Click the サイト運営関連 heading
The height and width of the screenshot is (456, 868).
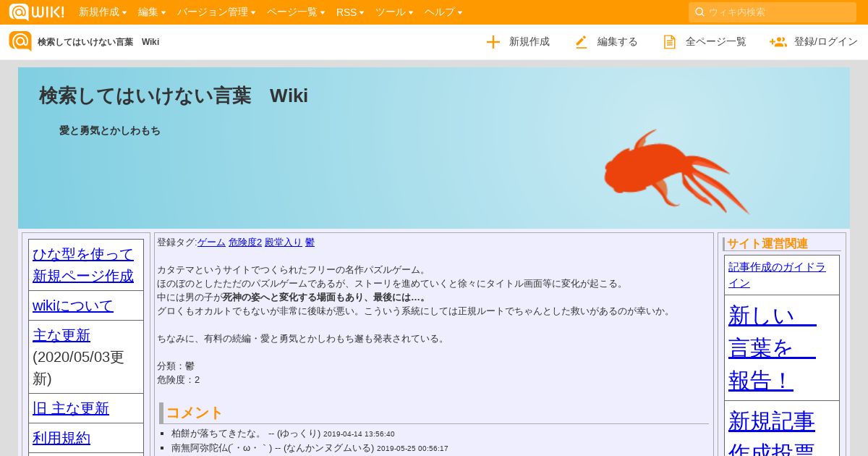(767, 244)
